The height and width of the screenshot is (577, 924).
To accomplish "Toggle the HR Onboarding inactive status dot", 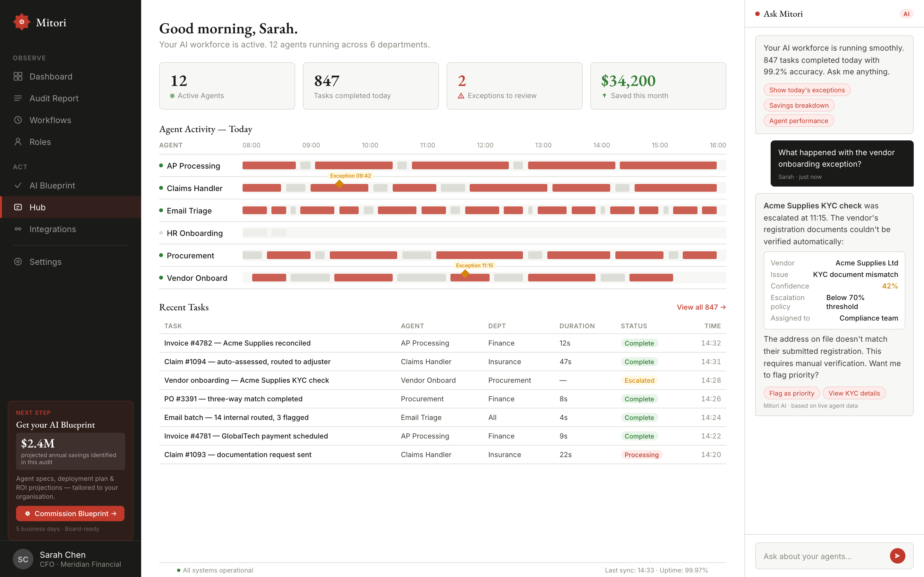I will point(161,233).
